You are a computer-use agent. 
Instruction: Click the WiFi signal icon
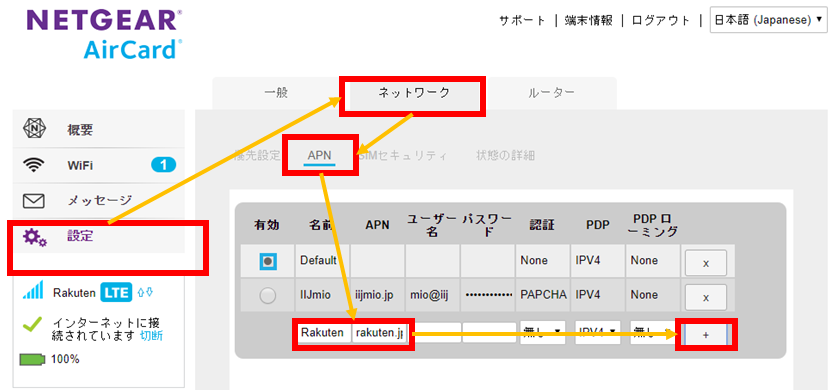pyautogui.click(x=34, y=165)
